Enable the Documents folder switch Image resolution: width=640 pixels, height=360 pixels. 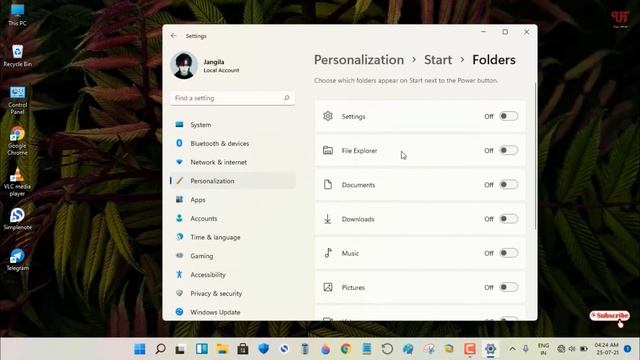click(509, 185)
